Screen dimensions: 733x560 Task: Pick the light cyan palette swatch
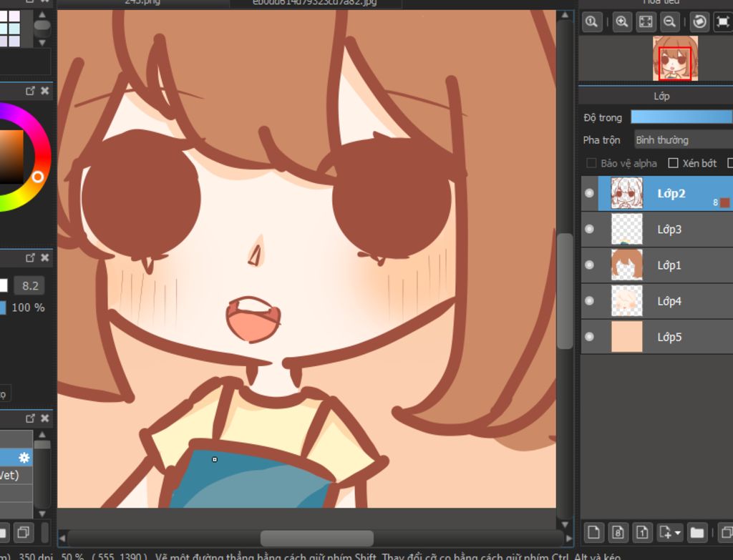pyautogui.click(x=14, y=29)
